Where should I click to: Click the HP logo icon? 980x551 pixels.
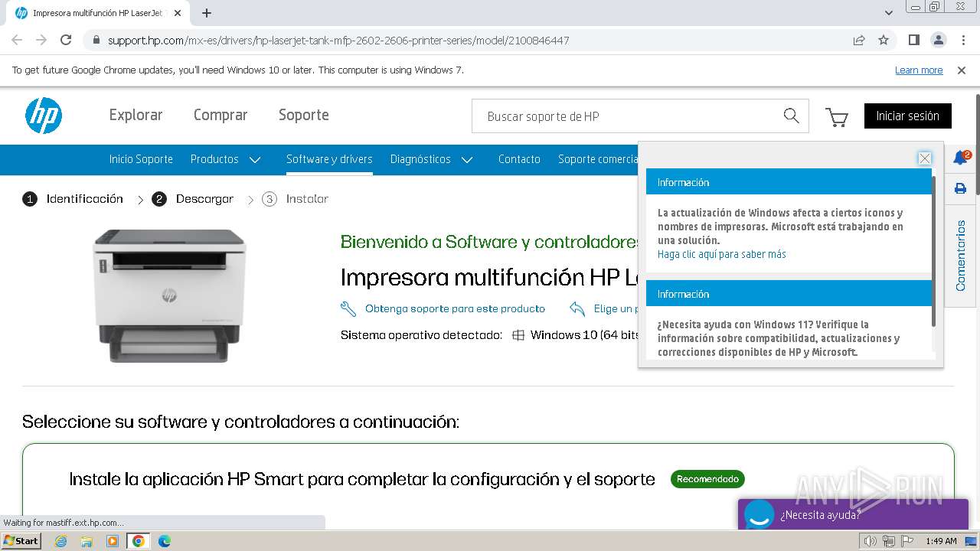(x=44, y=116)
